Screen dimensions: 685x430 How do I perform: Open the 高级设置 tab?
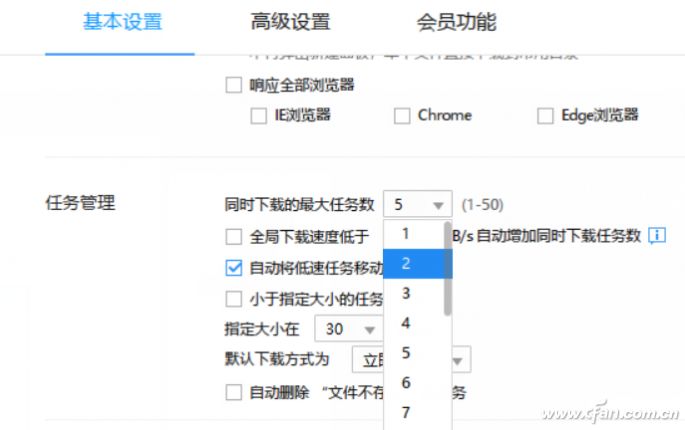click(290, 22)
